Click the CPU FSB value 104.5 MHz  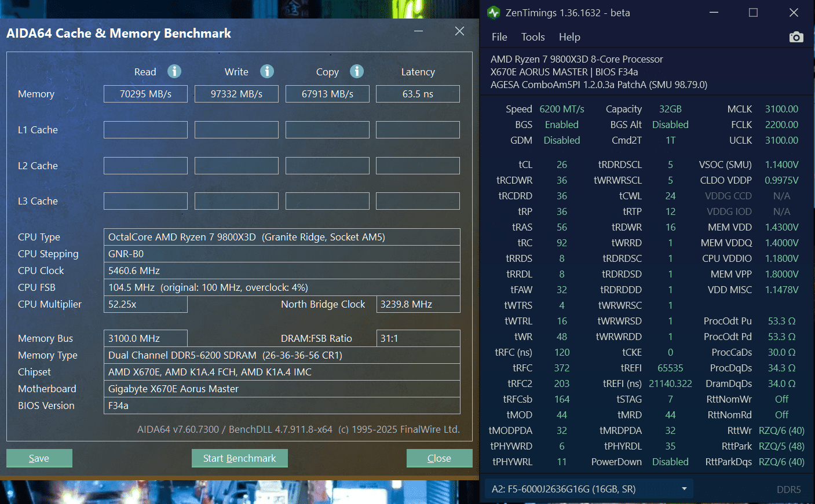(282, 287)
